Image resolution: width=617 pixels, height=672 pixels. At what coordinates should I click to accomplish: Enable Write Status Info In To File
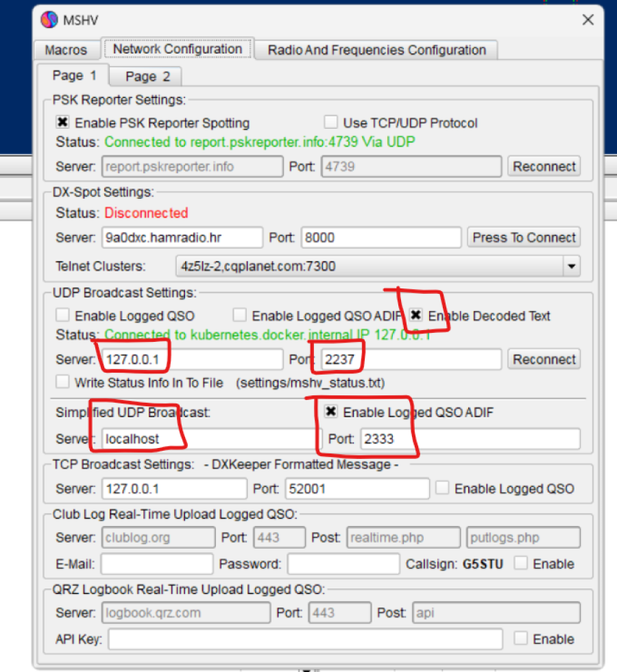pos(62,382)
